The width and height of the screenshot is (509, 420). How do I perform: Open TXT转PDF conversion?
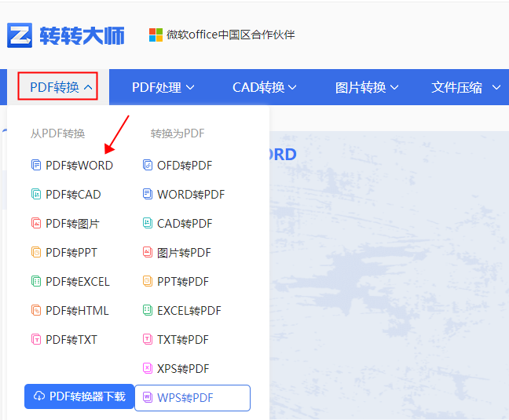(176, 340)
